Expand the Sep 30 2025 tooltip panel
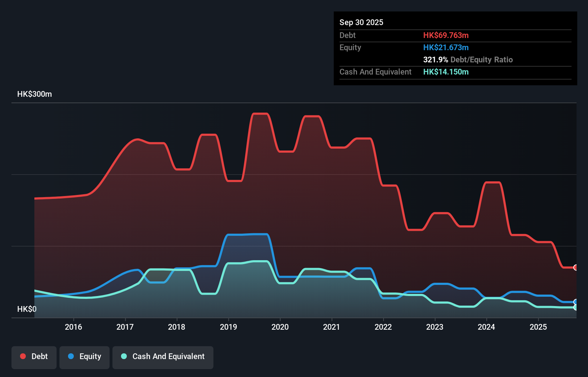 click(x=361, y=22)
